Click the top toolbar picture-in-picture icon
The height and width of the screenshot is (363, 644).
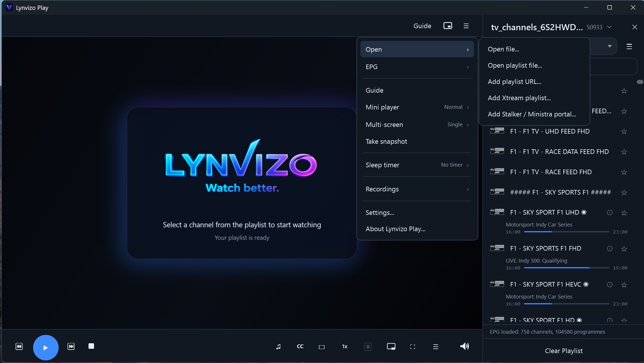[448, 26]
